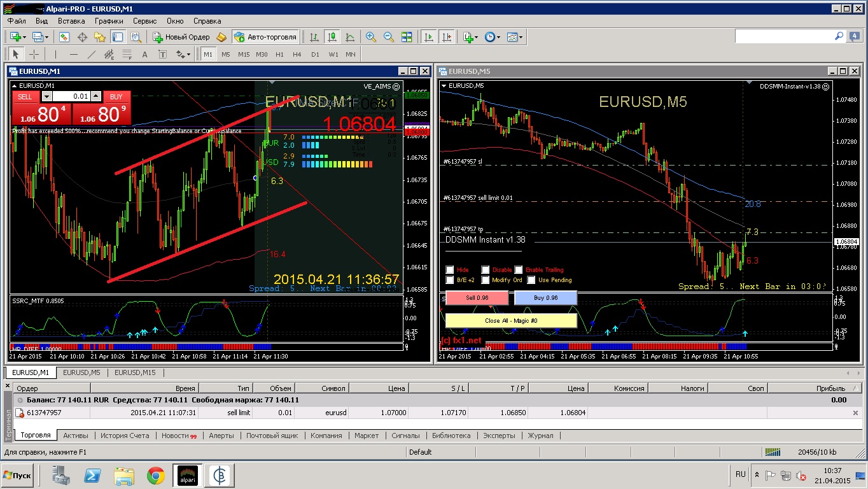Viewport: 868px width, 489px height.
Task: Click the Новый Ордер button
Action: tap(181, 37)
